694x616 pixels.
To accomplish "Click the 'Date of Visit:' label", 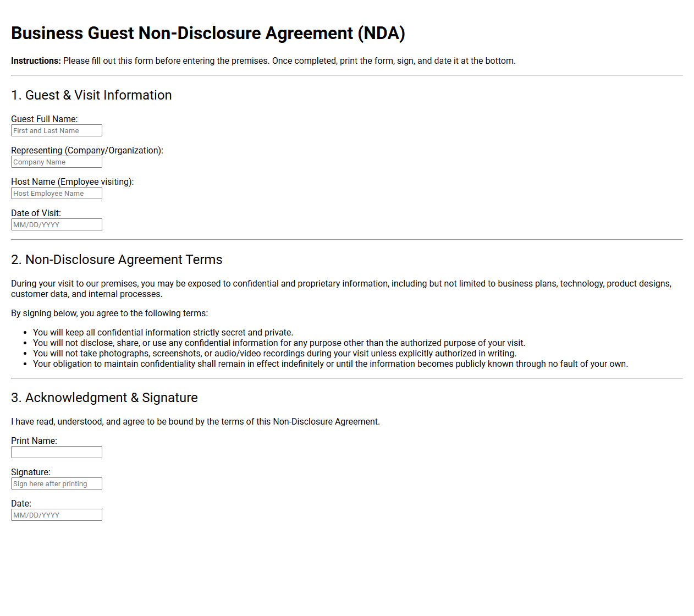I will [x=36, y=213].
